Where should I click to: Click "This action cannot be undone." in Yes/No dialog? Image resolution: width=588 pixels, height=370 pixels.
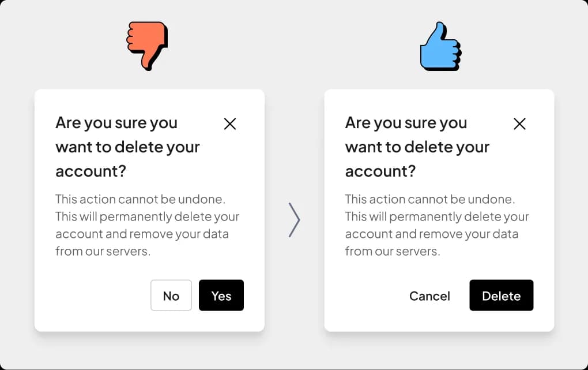pyautogui.click(x=140, y=199)
